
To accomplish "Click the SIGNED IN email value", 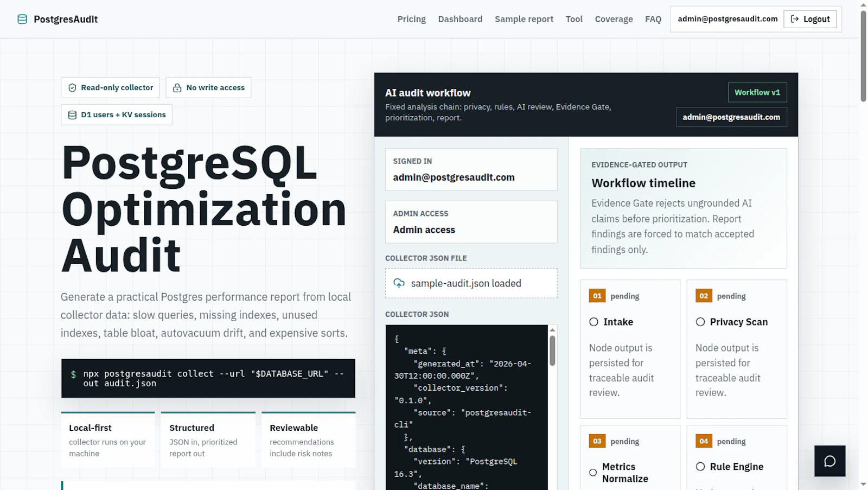I will pos(454,177).
